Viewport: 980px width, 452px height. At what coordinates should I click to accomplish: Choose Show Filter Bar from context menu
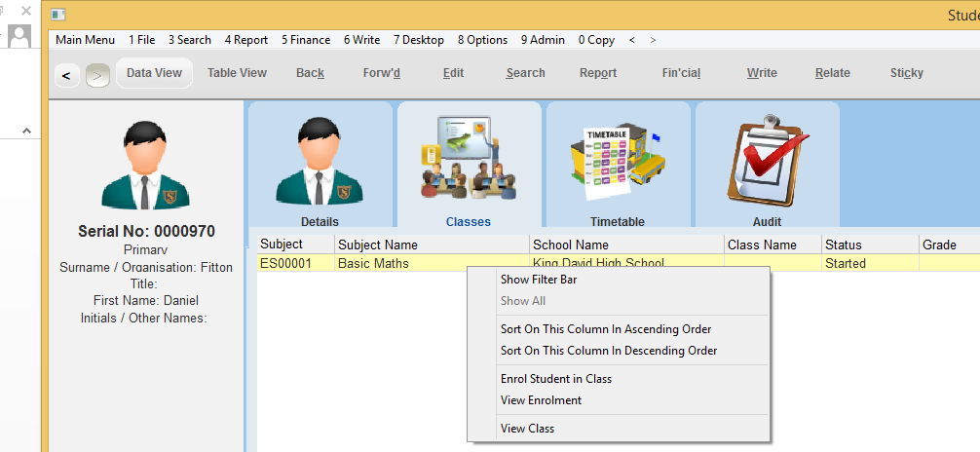click(x=538, y=280)
